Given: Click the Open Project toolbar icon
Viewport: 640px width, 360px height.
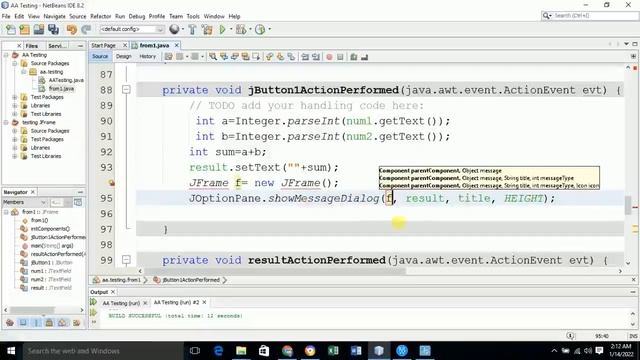Looking at the screenshot, I should point(39,29).
